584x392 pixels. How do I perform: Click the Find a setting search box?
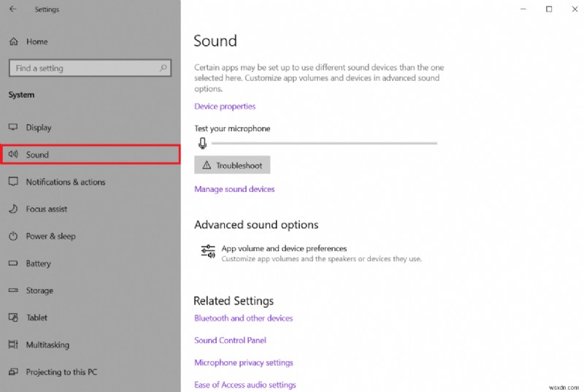click(x=90, y=68)
